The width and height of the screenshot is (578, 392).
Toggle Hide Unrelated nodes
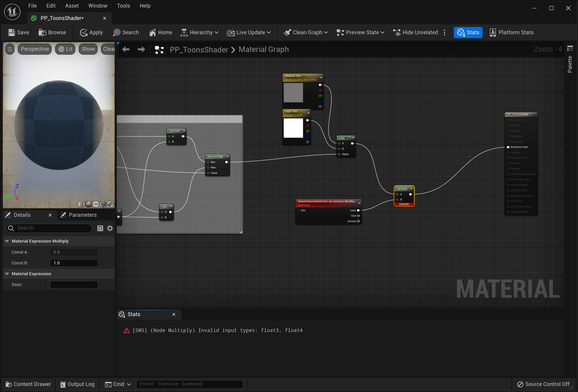click(x=415, y=32)
